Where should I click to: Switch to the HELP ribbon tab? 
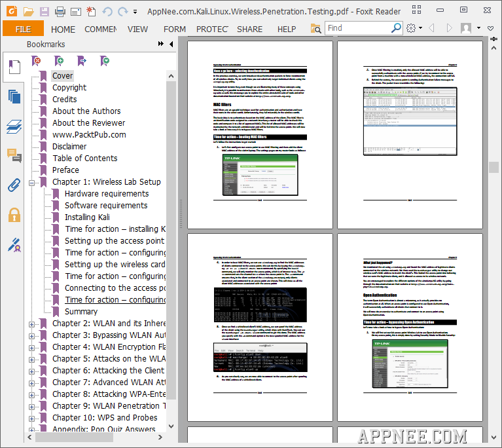[x=287, y=29]
